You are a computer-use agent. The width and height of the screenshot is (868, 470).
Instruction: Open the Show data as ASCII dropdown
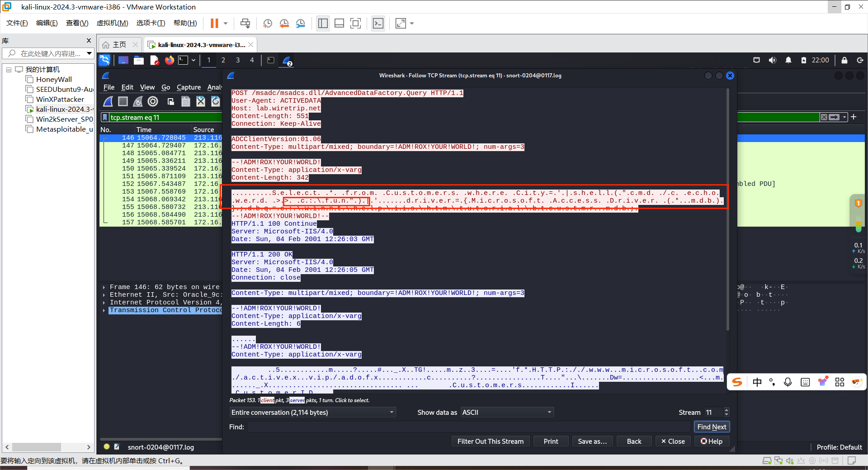pos(507,413)
